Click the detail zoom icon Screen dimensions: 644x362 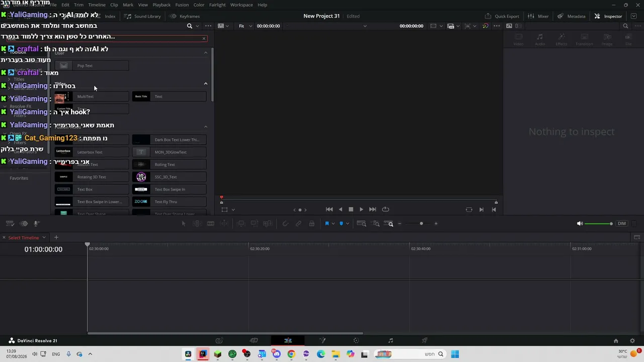point(376,224)
